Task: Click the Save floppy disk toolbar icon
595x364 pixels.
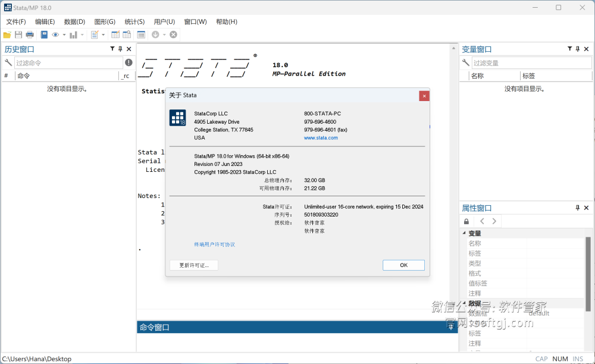Action: coord(18,35)
